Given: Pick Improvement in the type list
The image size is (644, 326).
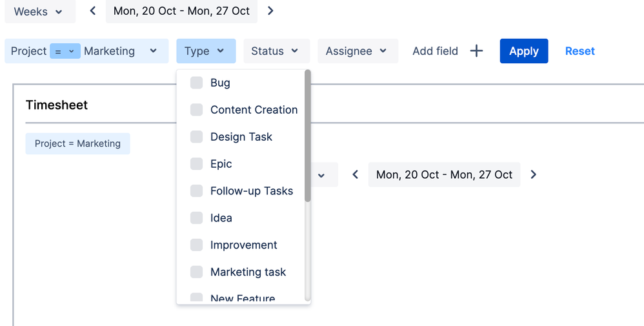Looking at the screenshot, I should 197,245.
